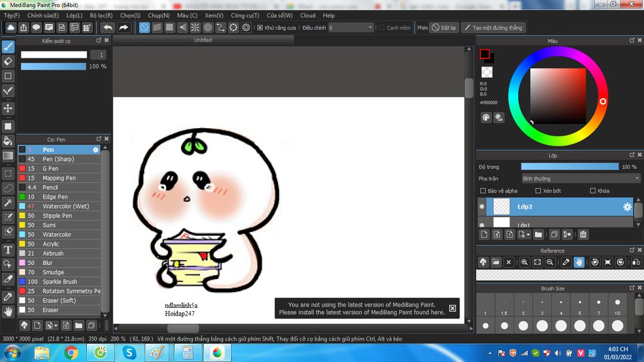Enable the cross-hatch grid snap
The height and width of the screenshot is (362, 644).
point(170,28)
